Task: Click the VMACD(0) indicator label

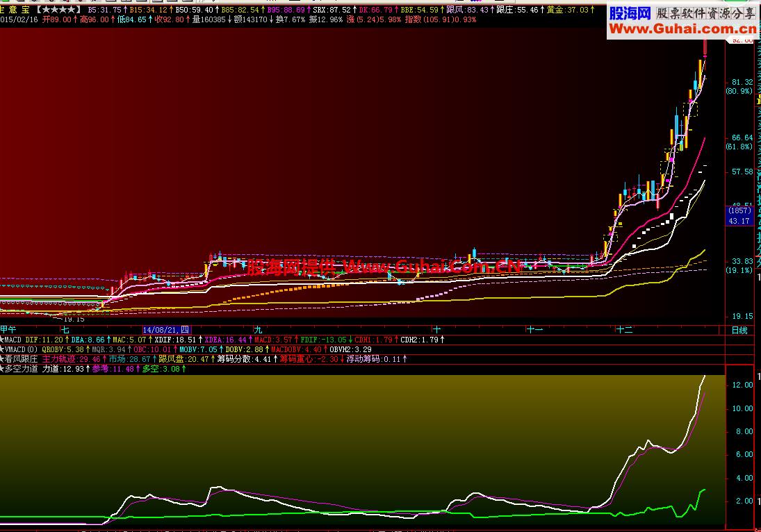Action: (19, 349)
